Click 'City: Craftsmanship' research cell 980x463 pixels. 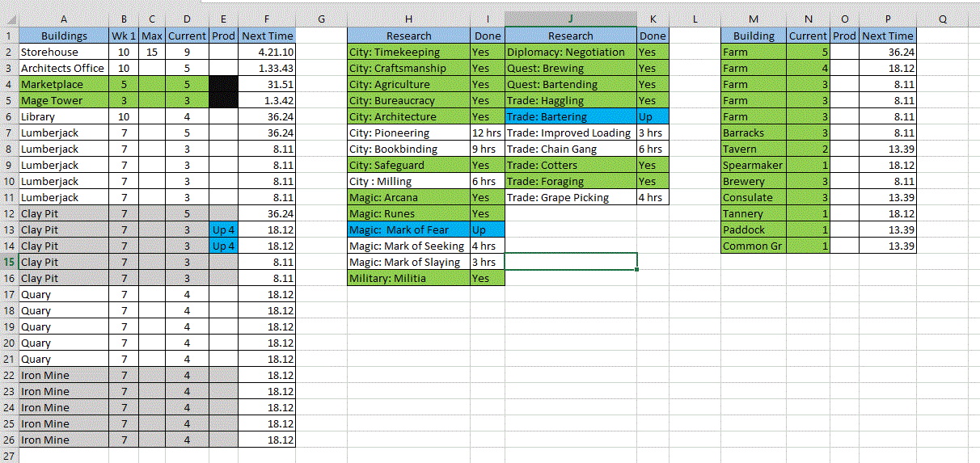pyautogui.click(x=408, y=68)
